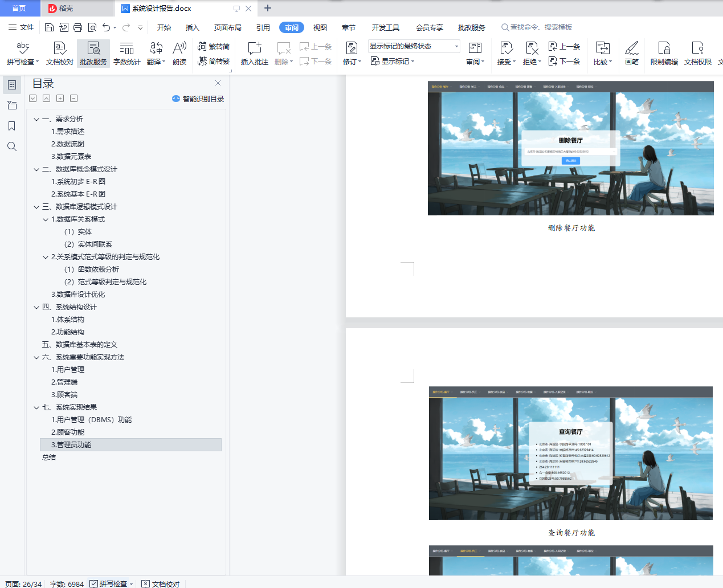
Task: Click the 审阅 pane icon
Action: pos(475,54)
